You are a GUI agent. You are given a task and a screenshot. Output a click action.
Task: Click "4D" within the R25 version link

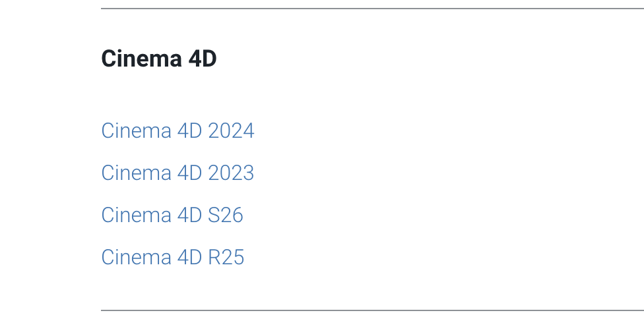click(x=189, y=257)
